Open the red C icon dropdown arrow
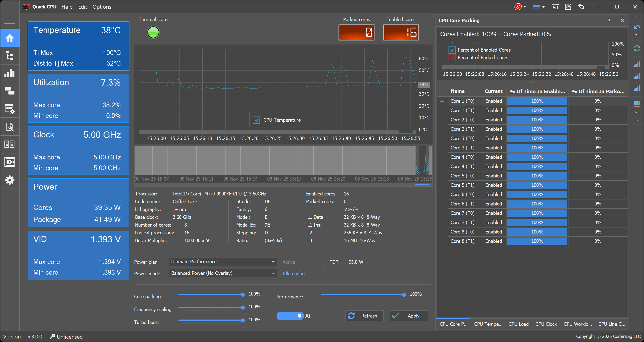 [x=525, y=7]
